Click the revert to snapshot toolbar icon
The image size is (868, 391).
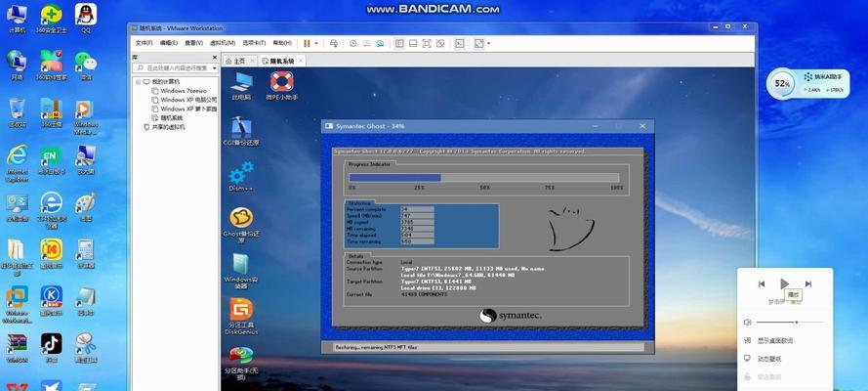[x=366, y=43]
